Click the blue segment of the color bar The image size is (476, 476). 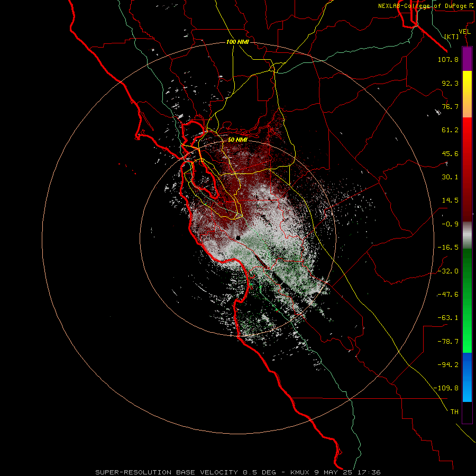click(x=467, y=377)
